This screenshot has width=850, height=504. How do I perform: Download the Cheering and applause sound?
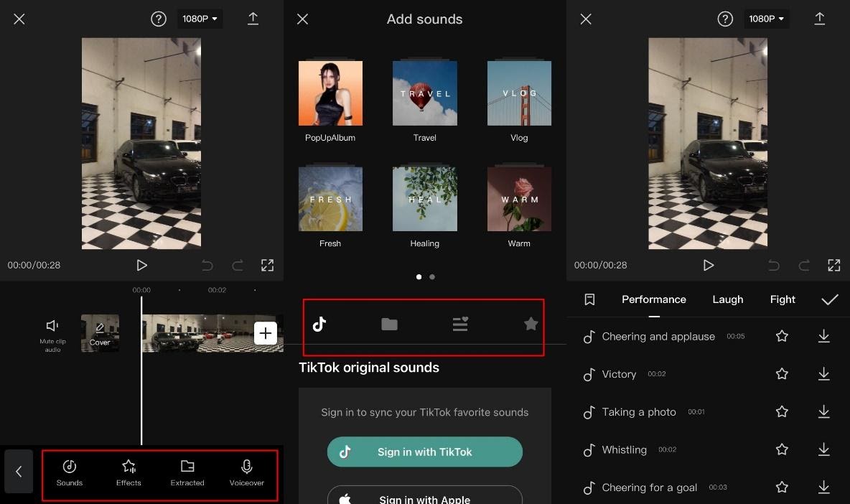pyautogui.click(x=823, y=336)
